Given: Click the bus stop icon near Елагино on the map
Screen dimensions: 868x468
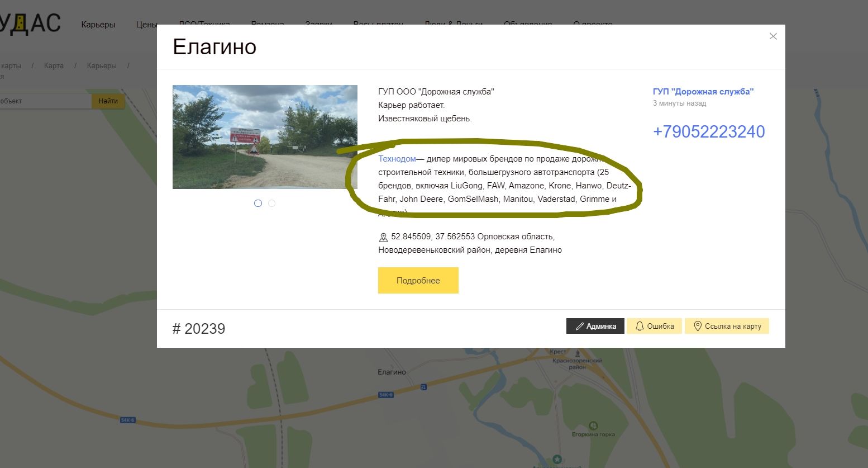Looking at the screenshot, I should click(x=423, y=387).
